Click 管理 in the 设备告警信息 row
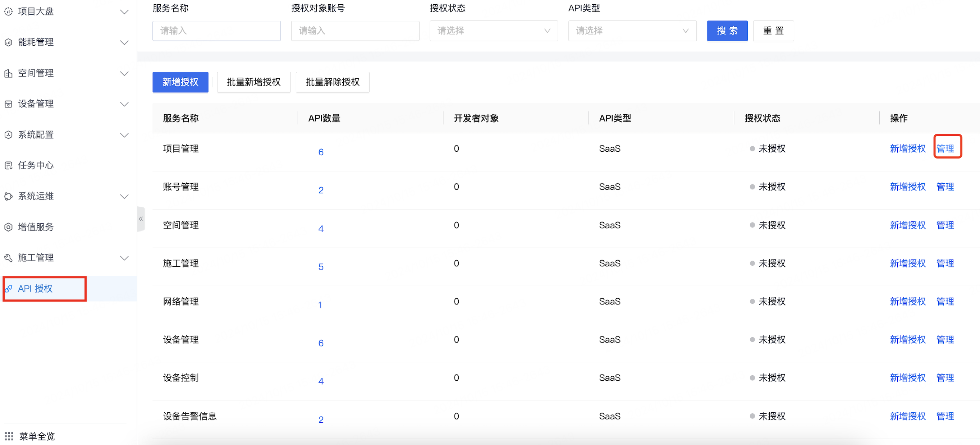980x445 pixels. [x=945, y=416]
